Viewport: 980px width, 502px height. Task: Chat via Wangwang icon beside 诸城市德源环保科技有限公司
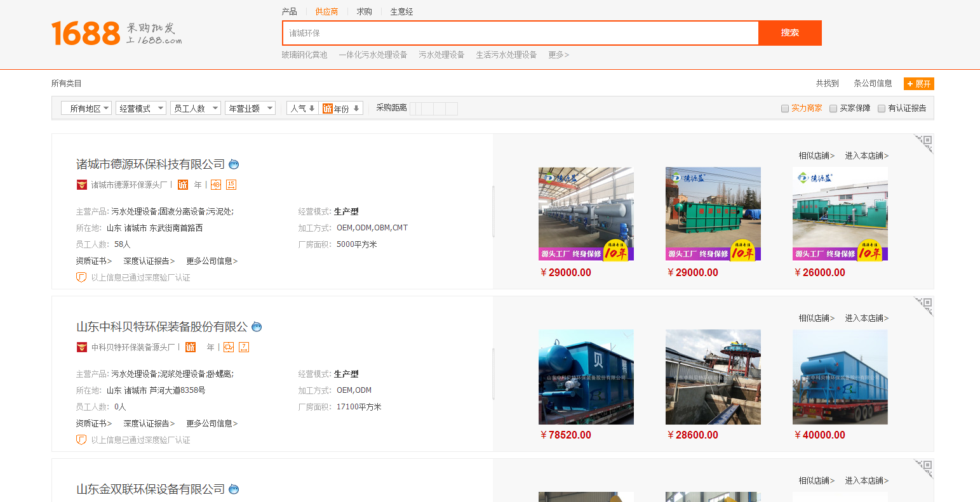click(234, 164)
